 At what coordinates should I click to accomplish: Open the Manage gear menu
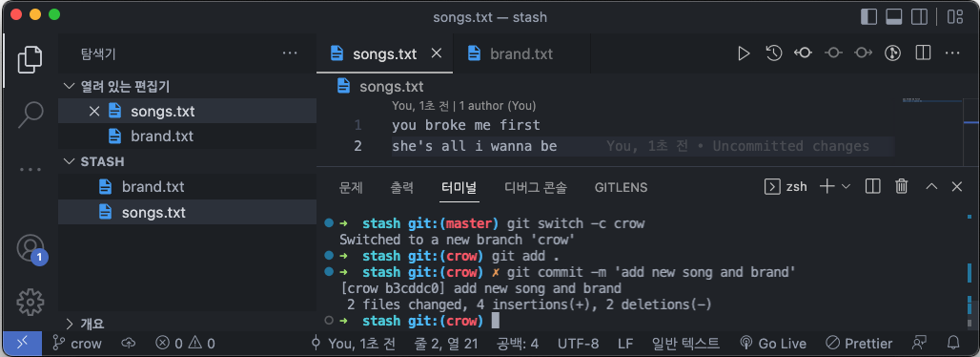coord(30,303)
